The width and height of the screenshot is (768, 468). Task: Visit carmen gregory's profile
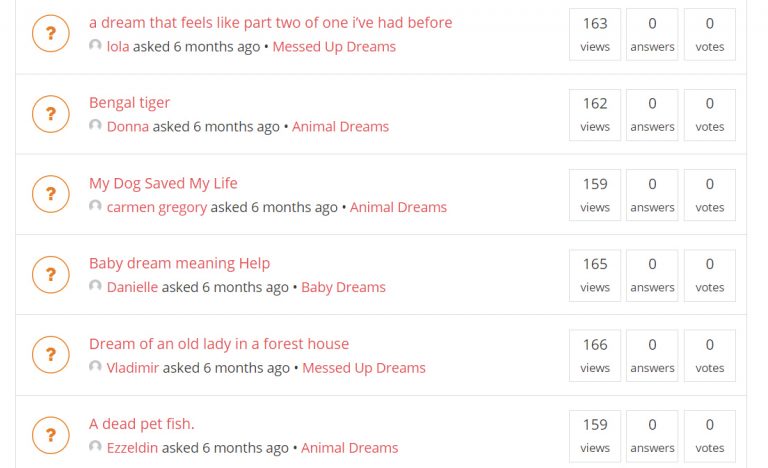click(156, 207)
